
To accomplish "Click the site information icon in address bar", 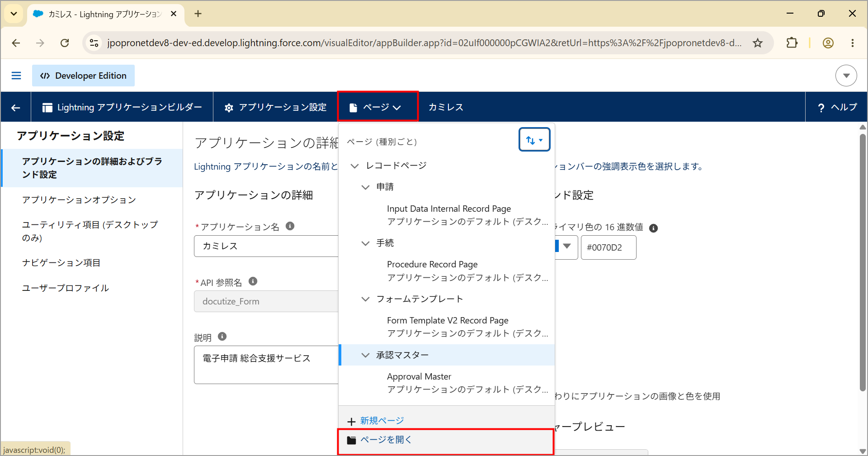I will (x=94, y=43).
